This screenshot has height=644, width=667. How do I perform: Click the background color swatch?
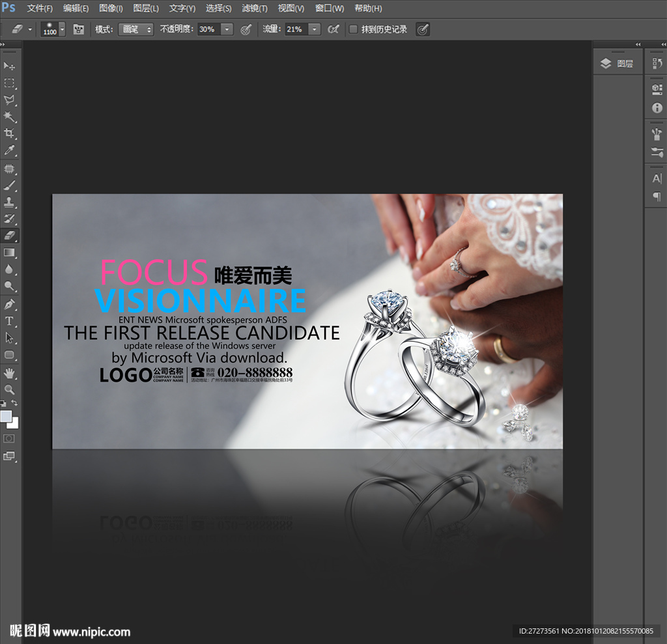pyautogui.click(x=15, y=424)
